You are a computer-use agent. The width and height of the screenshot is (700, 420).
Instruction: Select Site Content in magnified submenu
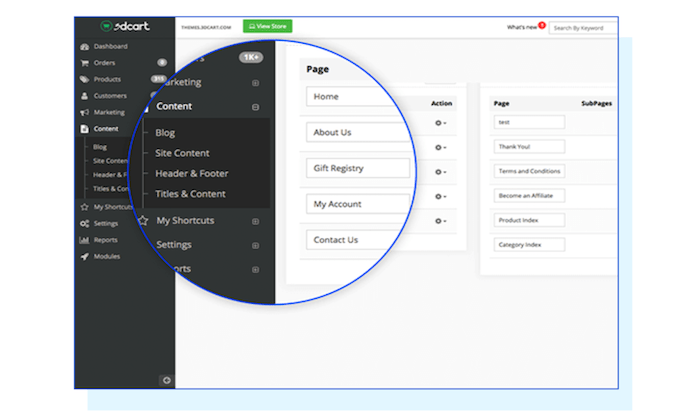pos(182,153)
